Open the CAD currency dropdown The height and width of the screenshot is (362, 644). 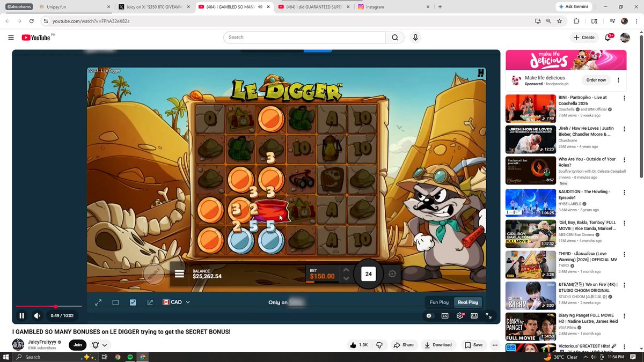click(177, 302)
